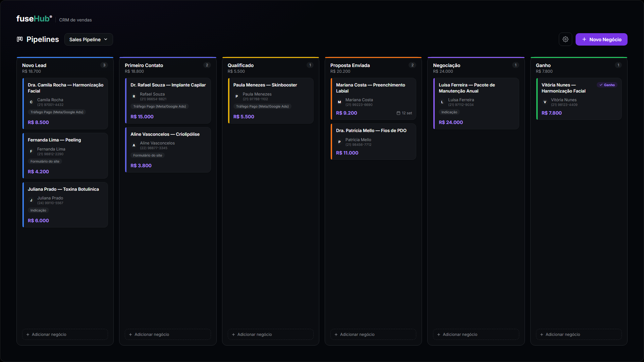Click Proposta Enviada count badge 2
644x362 pixels.
click(x=413, y=65)
